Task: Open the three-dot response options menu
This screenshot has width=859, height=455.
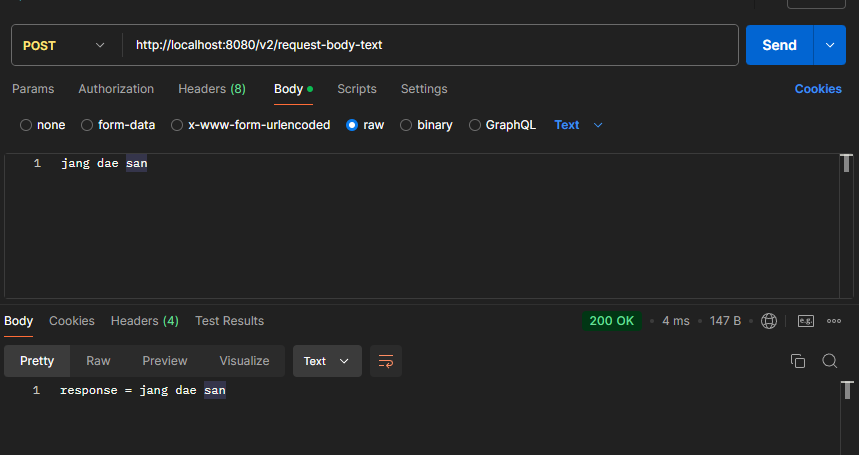Action: 834,321
